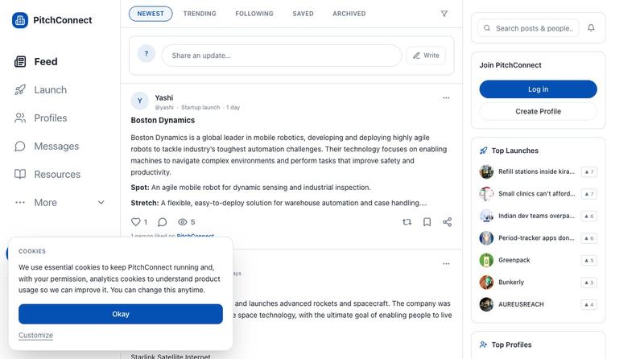The image size is (644, 359).
Task: Open Refill stations inside kira launch
Action: [x=536, y=171]
